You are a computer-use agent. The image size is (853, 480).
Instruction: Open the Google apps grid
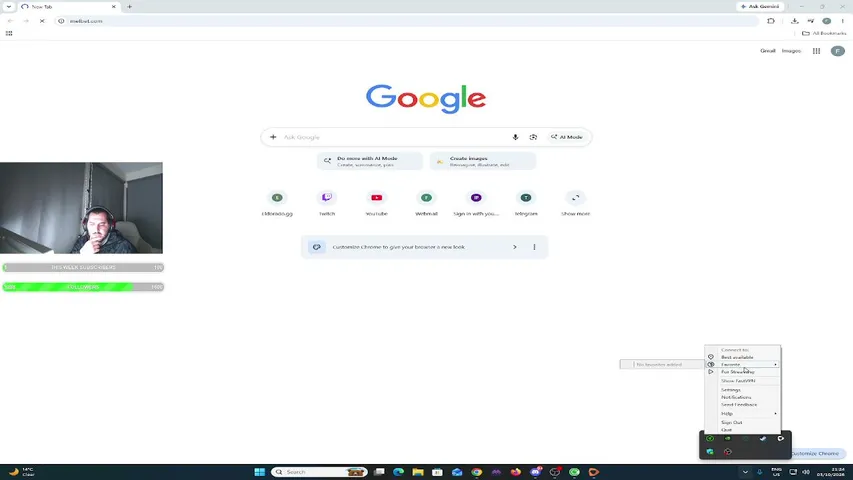click(817, 51)
